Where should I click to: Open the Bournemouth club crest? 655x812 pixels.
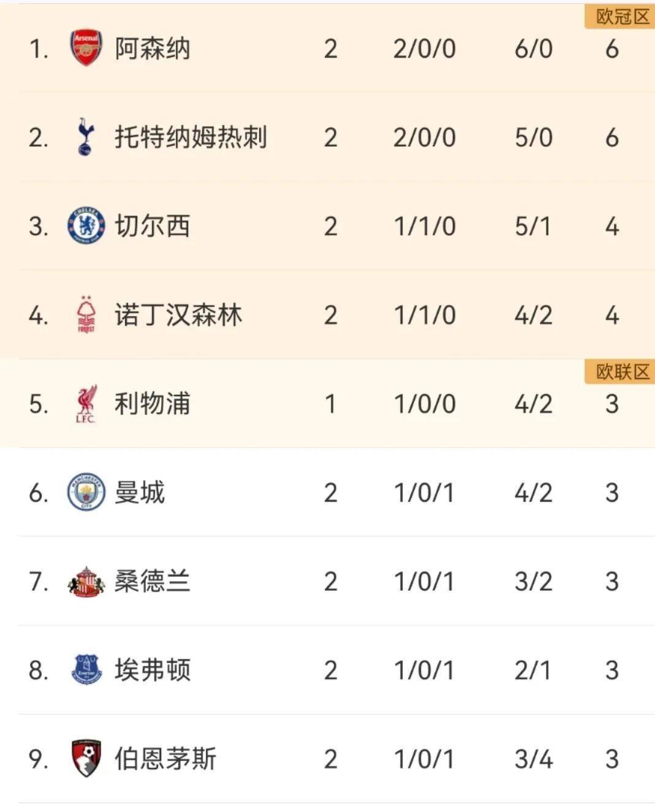86,758
